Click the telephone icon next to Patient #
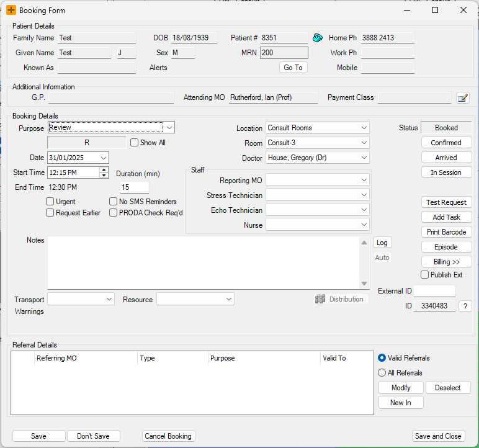 point(318,38)
